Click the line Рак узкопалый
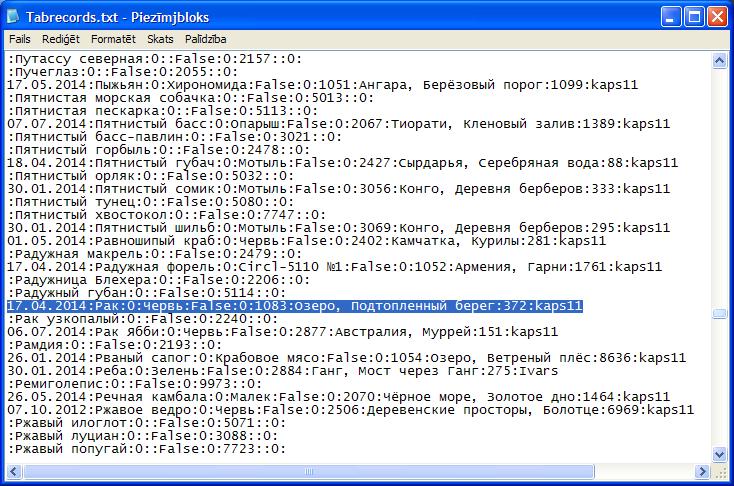This screenshot has height=486, width=734. [x=143, y=319]
